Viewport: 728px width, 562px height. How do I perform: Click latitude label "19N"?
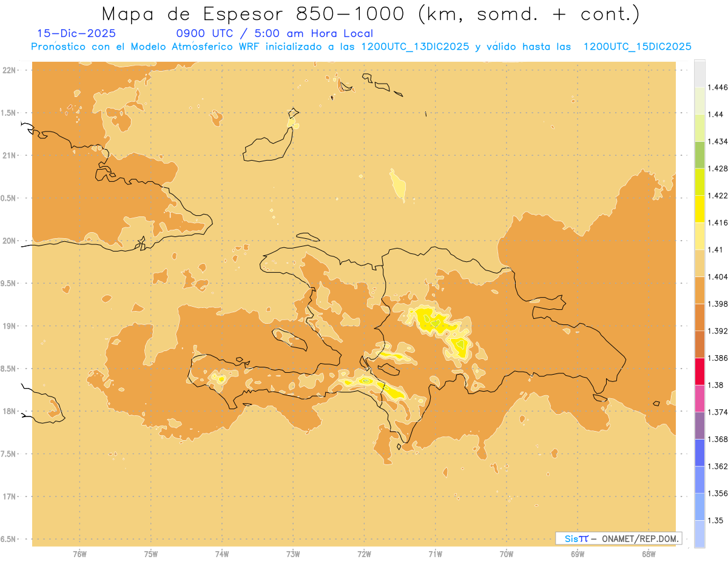(10, 326)
